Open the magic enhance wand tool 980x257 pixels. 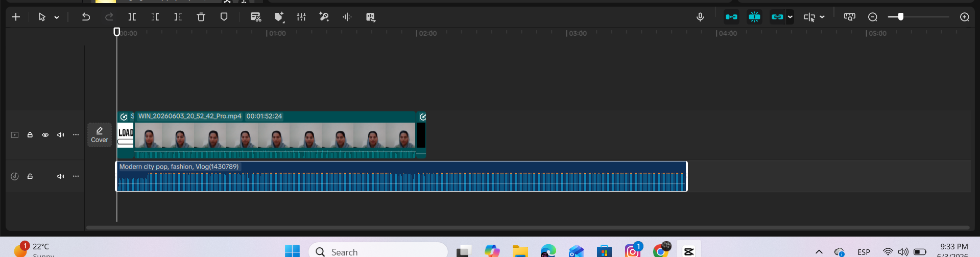click(324, 17)
